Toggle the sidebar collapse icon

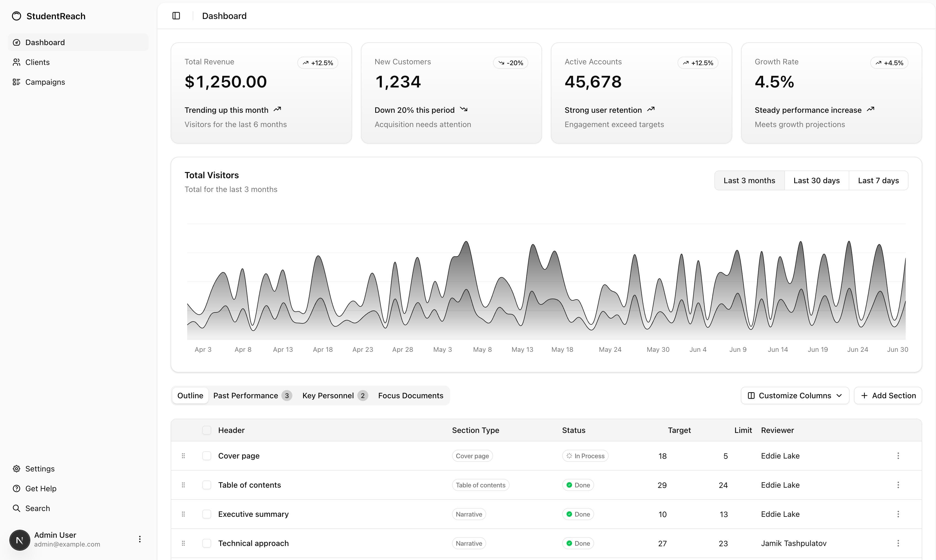176,16
